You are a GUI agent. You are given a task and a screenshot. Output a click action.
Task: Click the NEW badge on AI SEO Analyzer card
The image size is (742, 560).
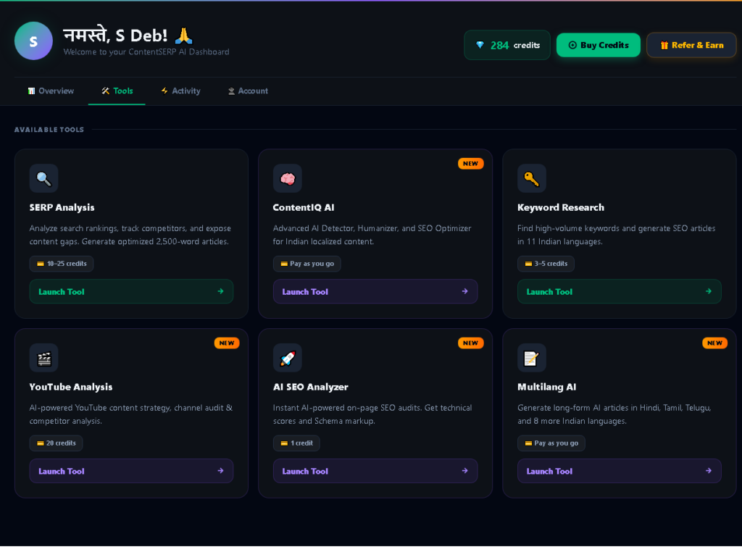point(470,343)
